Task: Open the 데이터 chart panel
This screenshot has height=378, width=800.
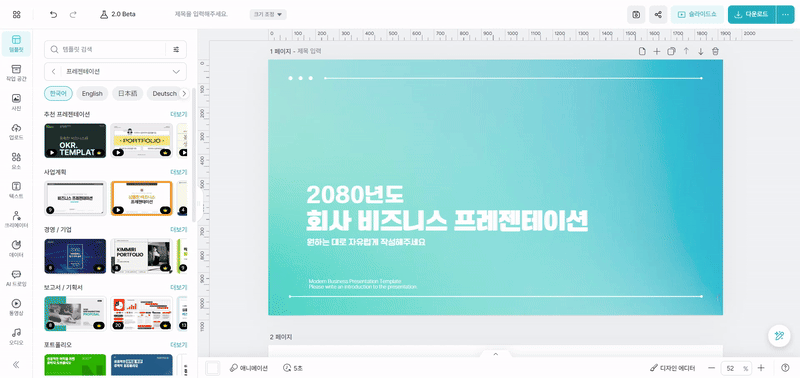Action: [x=16, y=248]
